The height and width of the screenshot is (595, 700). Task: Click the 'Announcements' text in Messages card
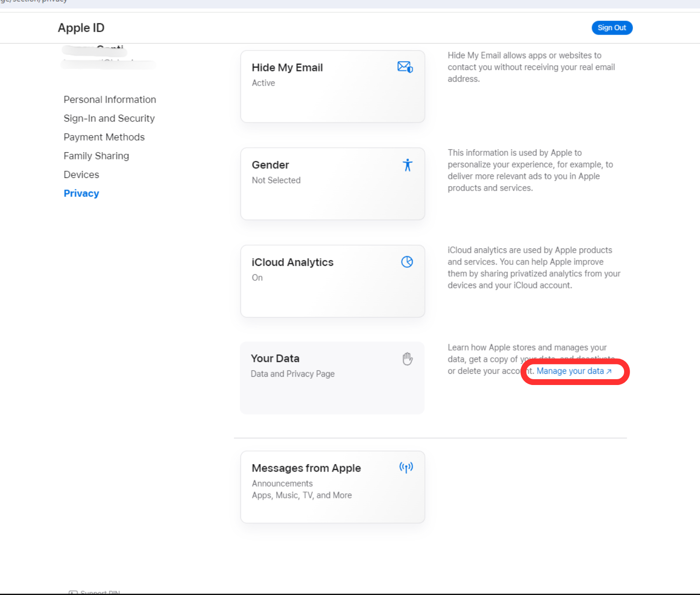(x=282, y=484)
